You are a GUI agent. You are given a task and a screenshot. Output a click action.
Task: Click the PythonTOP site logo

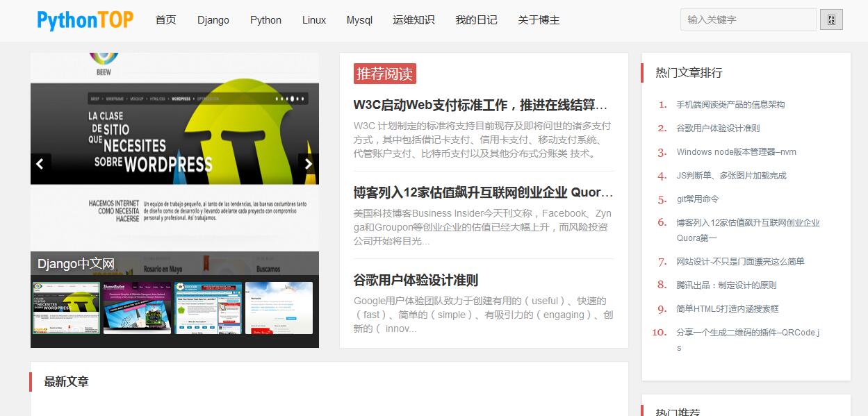click(85, 20)
